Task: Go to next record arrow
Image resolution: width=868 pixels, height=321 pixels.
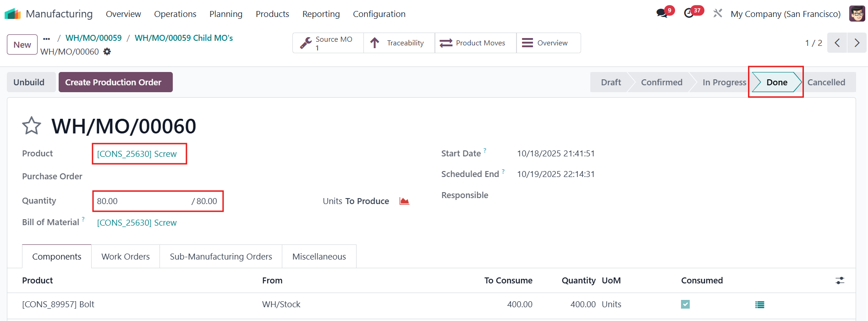Action: [x=857, y=43]
